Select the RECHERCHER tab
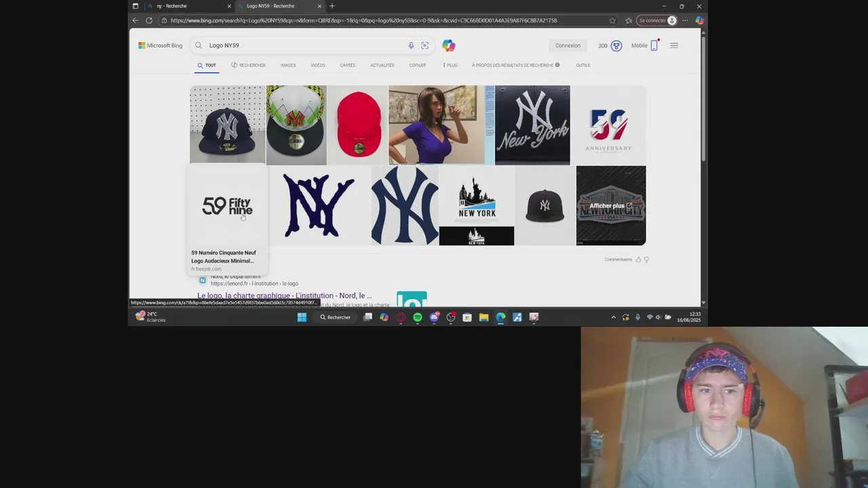The width and height of the screenshot is (868, 488). 248,65
